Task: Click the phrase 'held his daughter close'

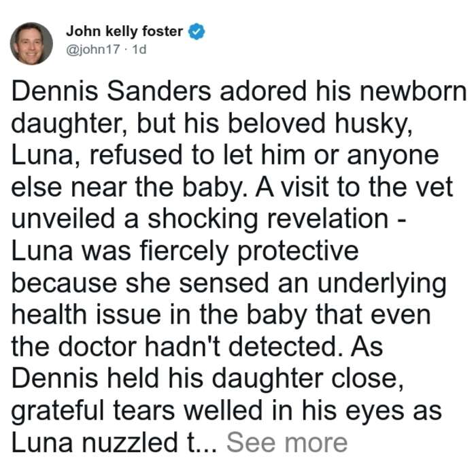Action: click(256, 379)
